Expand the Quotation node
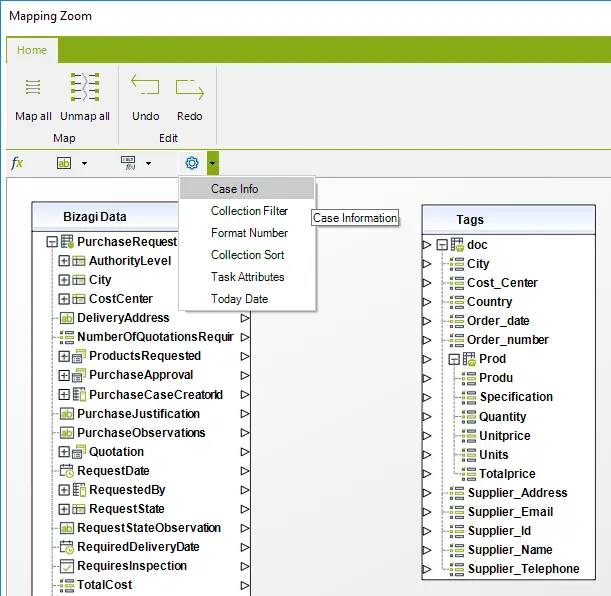Viewport: 611px width, 596px height. [x=64, y=452]
